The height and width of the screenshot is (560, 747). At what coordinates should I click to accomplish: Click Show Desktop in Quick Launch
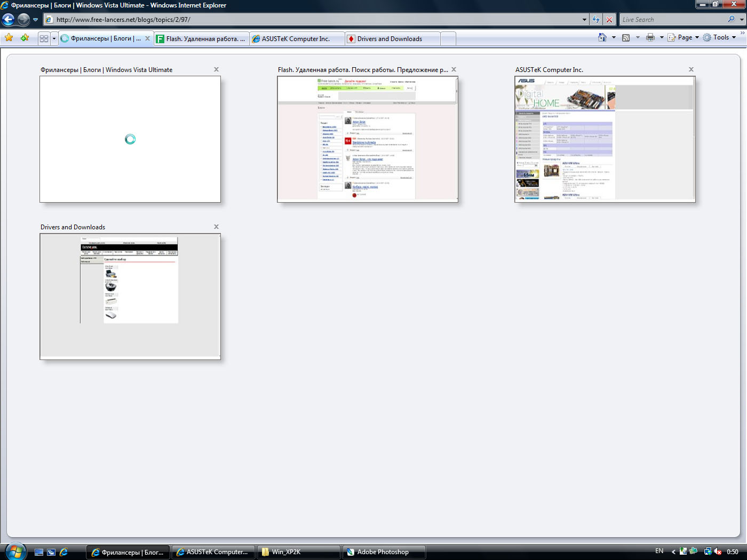tap(39, 552)
